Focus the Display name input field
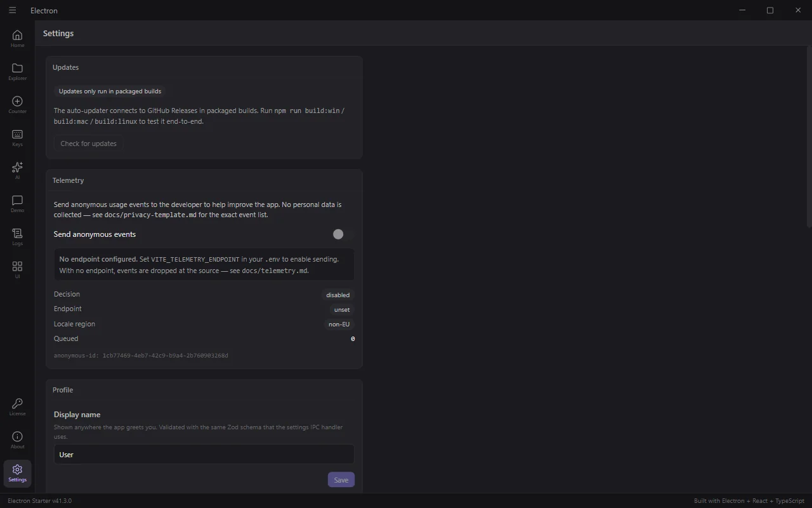Image resolution: width=812 pixels, height=508 pixels. [x=204, y=454]
